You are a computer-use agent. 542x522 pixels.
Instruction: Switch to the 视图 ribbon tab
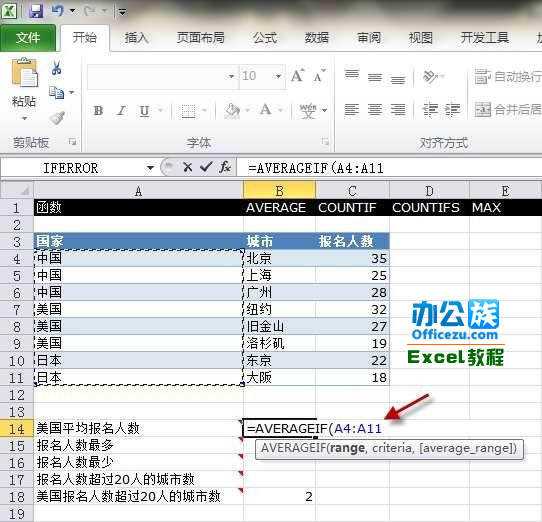pos(420,38)
